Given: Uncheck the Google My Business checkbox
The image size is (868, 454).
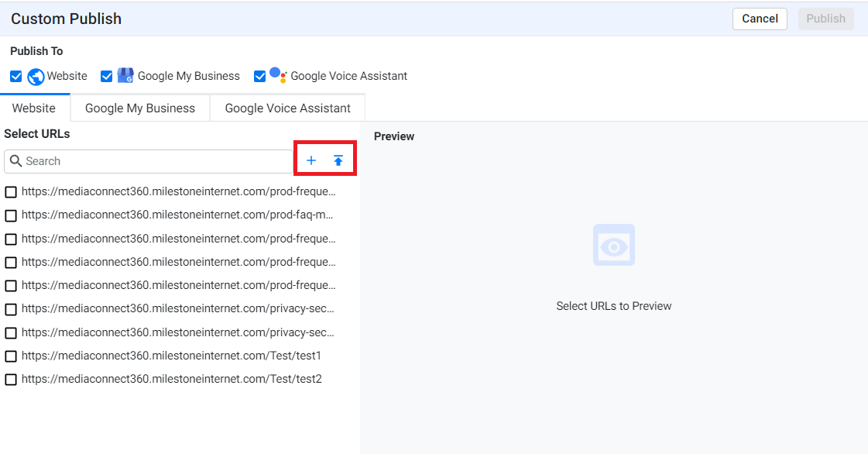Looking at the screenshot, I should 106,75.
